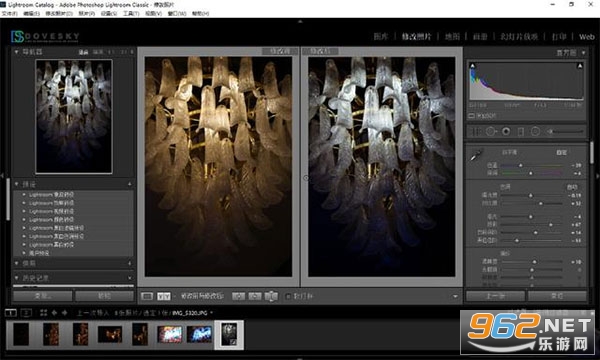
Task: Set navigator zoom to Fill
Action: pos(98,52)
